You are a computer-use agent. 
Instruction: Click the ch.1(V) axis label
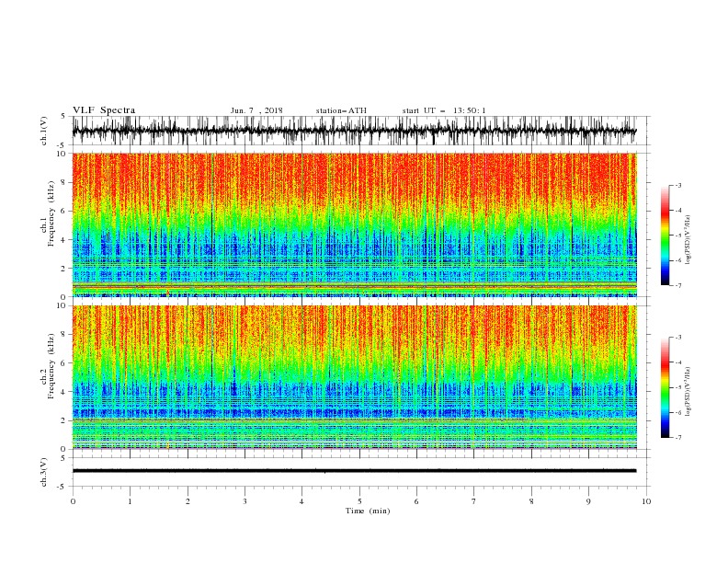tap(44, 131)
